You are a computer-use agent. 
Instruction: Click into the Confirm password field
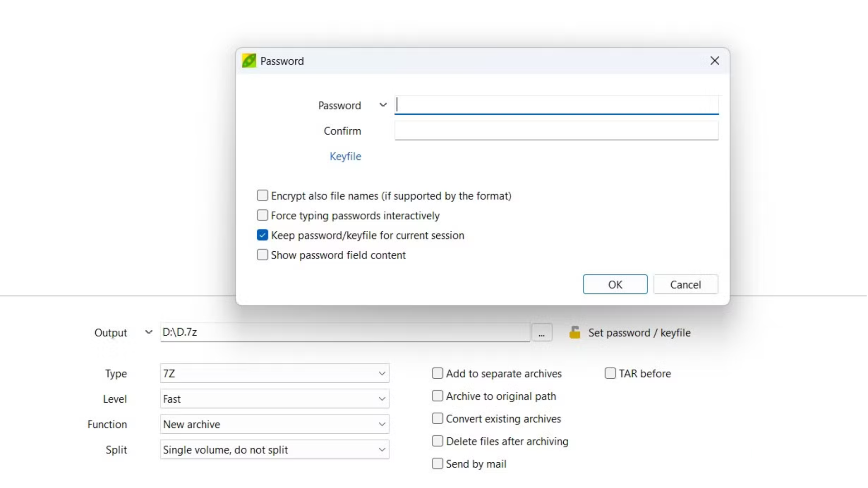coord(556,131)
